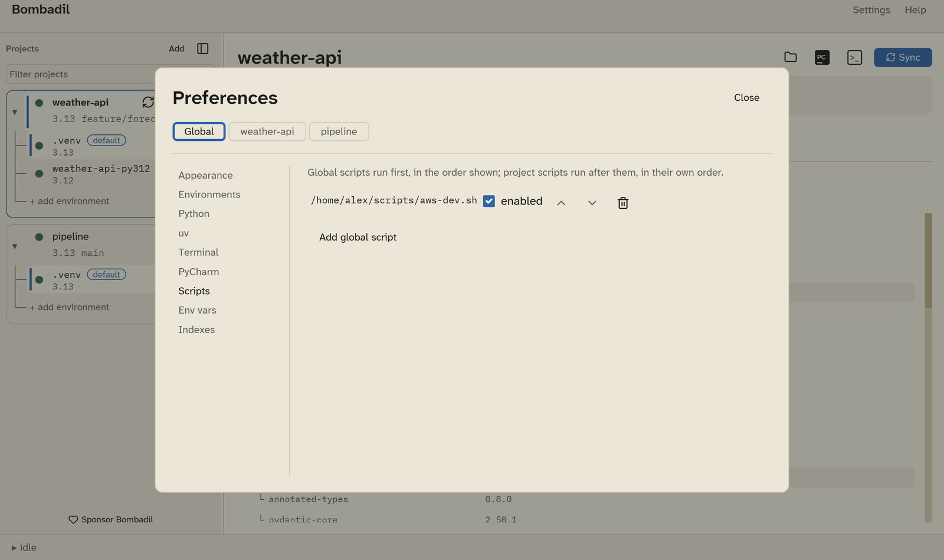944x560 pixels.
Task: Move aws-dev.sh script down with chevron
Action: [592, 203]
